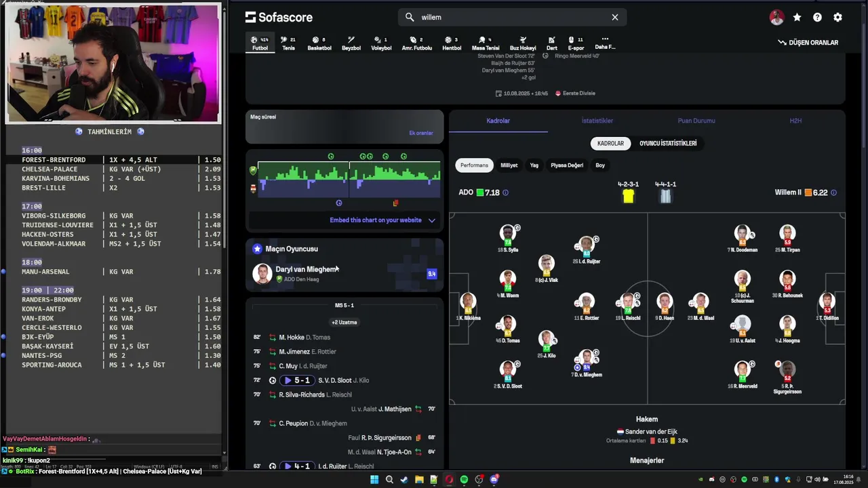Click Willem II 4-4-1-1 striped kit
Viewport: 868px width, 488px height.
pyautogui.click(x=666, y=196)
